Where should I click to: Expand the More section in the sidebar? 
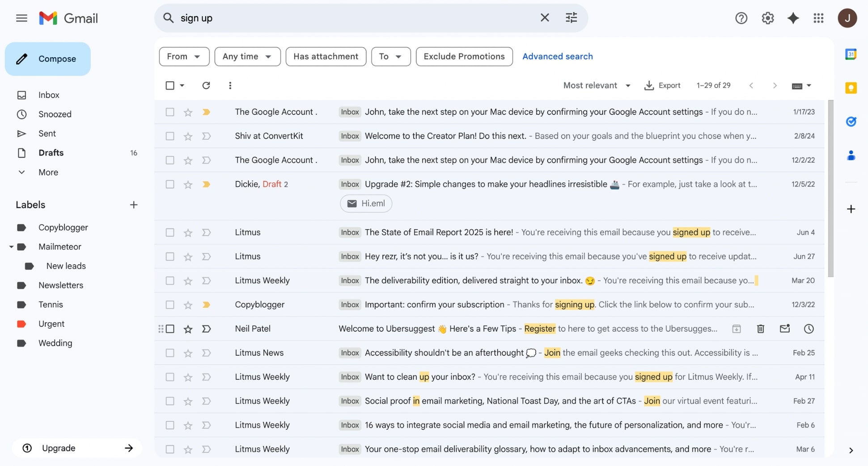point(48,172)
